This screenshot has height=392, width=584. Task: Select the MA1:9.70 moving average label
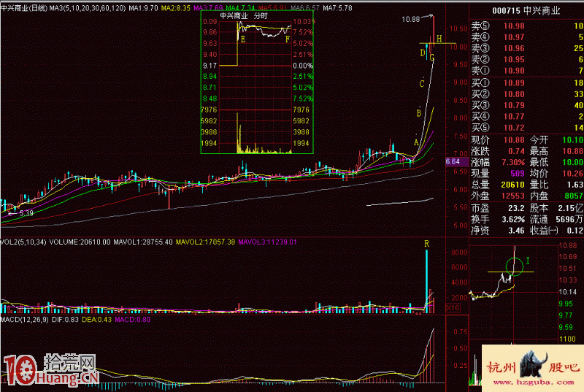[143, 8]
